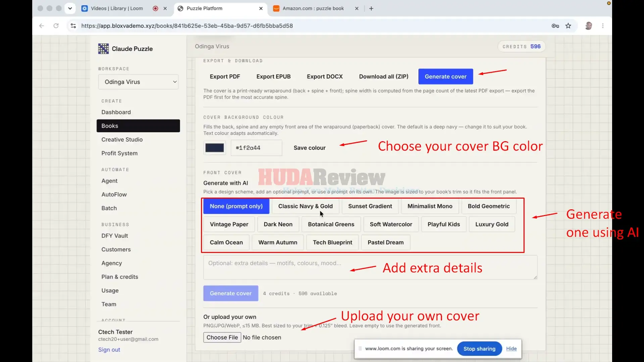Click Save colour button
Viewport: 644px width, 362px height.
[309, 148]
